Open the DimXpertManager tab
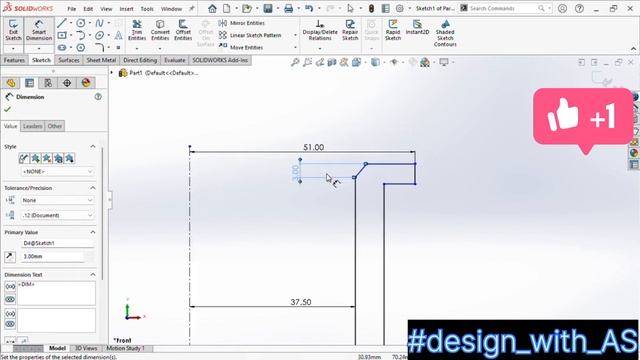The image size is (640, 360). point(67,83)
